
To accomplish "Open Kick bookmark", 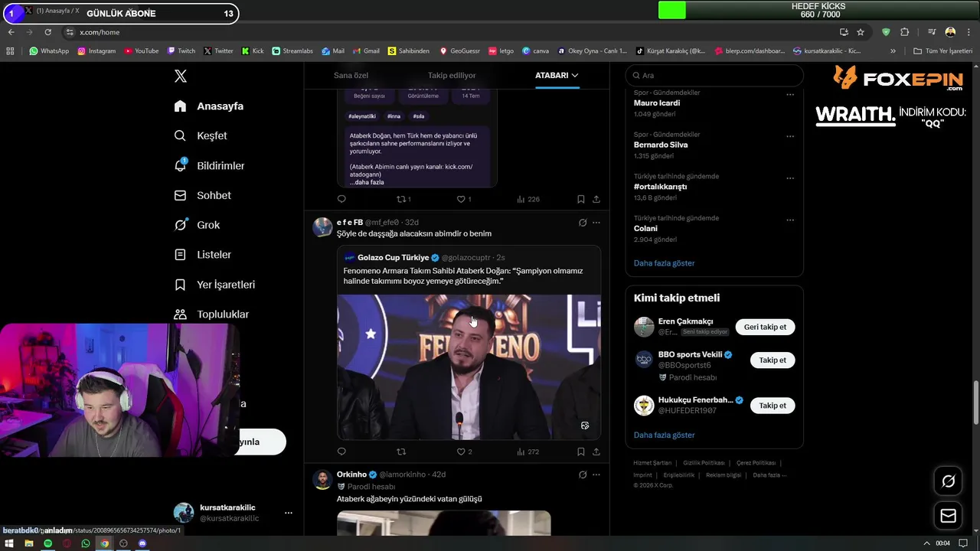I will coord(253,51).
